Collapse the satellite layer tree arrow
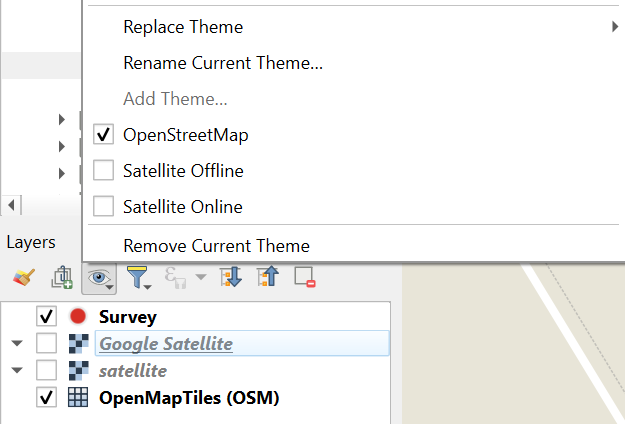The width and height of the screenshot is (625, 424). coord(17,371)
